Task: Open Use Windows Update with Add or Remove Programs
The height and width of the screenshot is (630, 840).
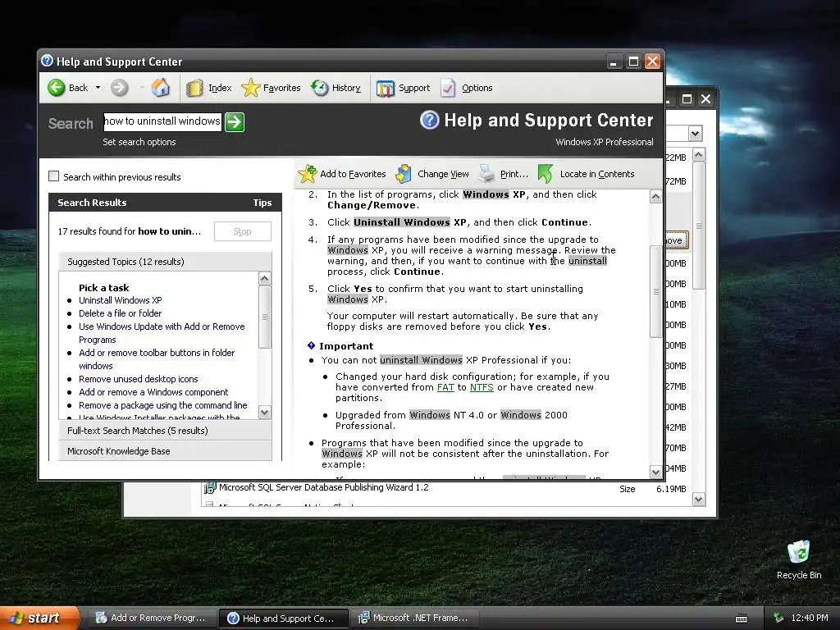Action: [x=162, y=333]
